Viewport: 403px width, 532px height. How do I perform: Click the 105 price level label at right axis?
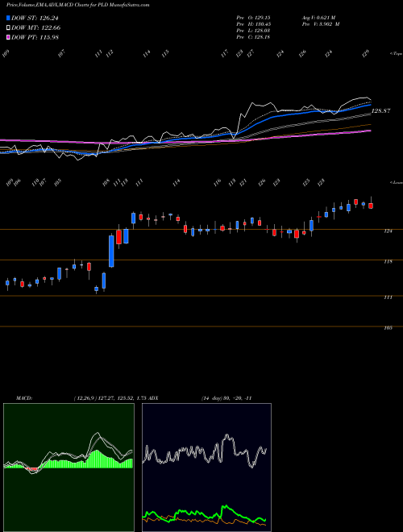[388, 328]
